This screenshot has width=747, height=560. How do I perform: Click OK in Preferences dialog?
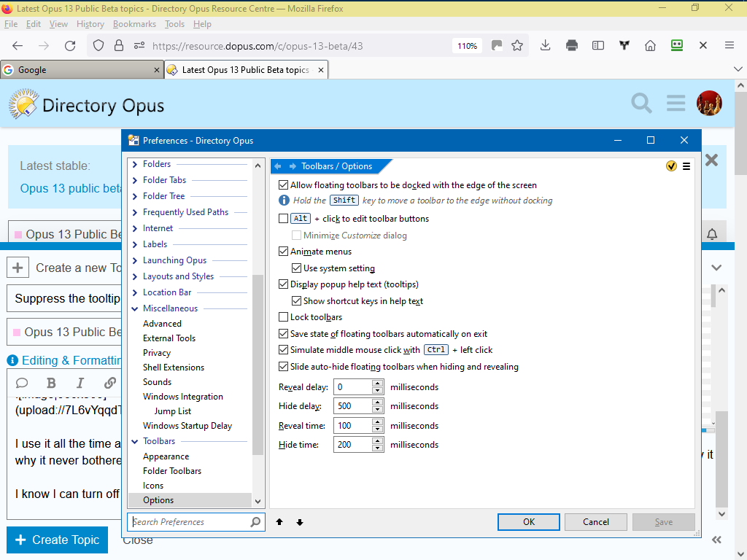(529, 522)
